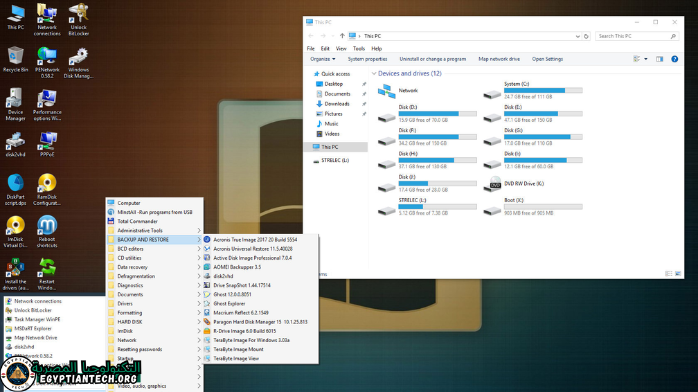Select Quick access in navigation pane
This screenshot has width=698, height=392.
pyautogui.click(x=336, y=74)
